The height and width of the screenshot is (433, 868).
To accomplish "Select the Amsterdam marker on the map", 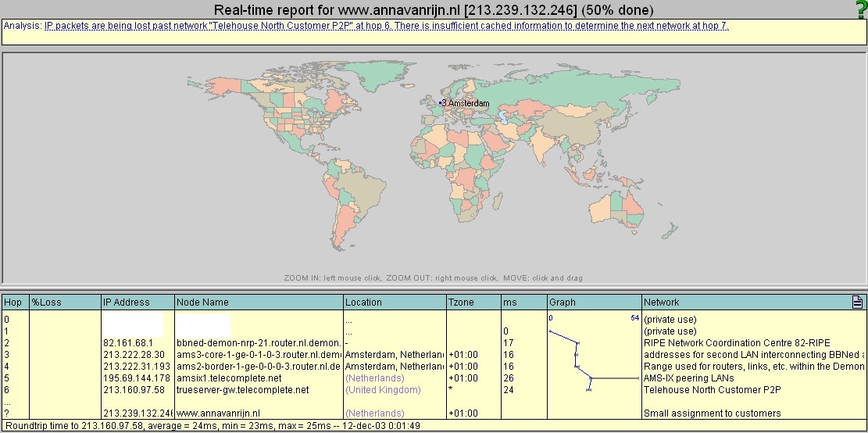I will [441, 103].
